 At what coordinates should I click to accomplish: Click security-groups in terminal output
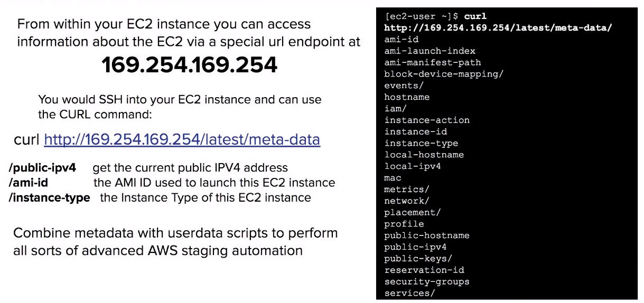[x=427, y=281]
